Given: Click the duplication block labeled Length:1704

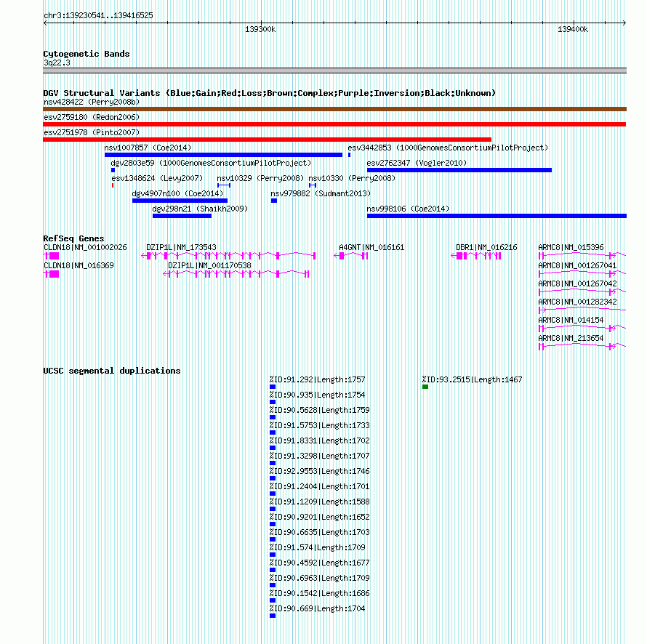Looking at the screenshot, I should 273,616.
